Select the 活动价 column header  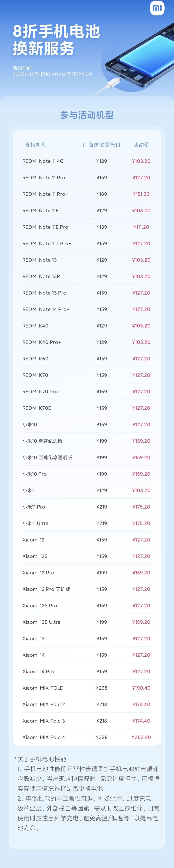pyautogui.click(x=141, y=145)
